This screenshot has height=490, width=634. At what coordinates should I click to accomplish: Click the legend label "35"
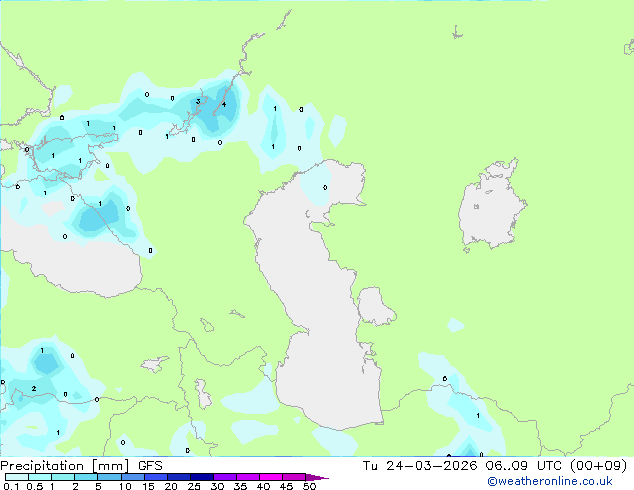240,486
